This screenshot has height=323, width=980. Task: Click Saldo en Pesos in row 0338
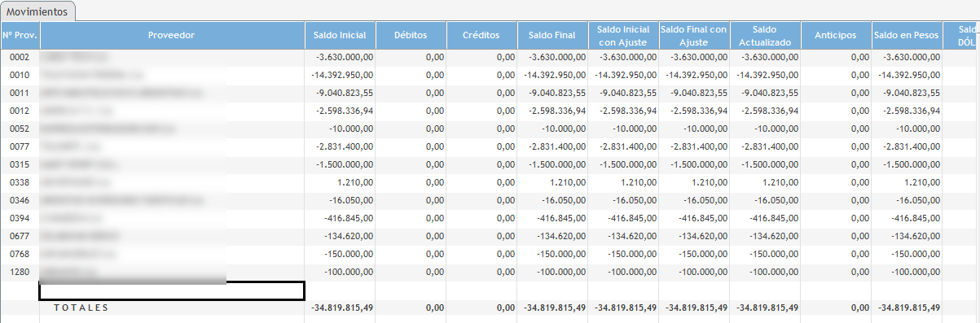(x=907, y=182)
